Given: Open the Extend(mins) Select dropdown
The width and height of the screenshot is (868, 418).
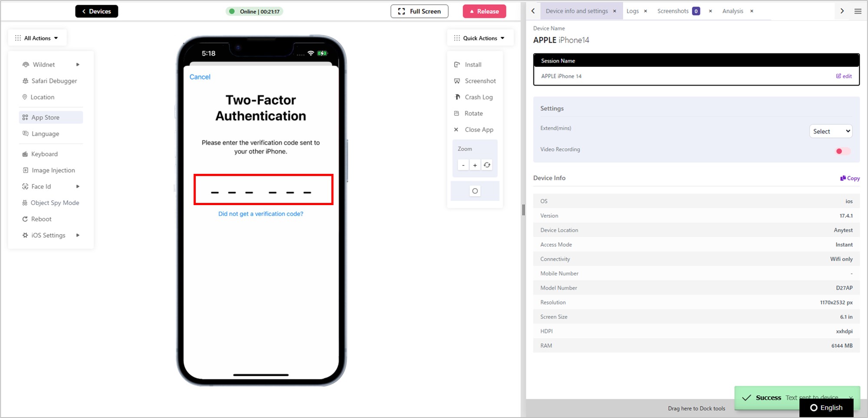Looking at the screenshot, I should [831, 131].
